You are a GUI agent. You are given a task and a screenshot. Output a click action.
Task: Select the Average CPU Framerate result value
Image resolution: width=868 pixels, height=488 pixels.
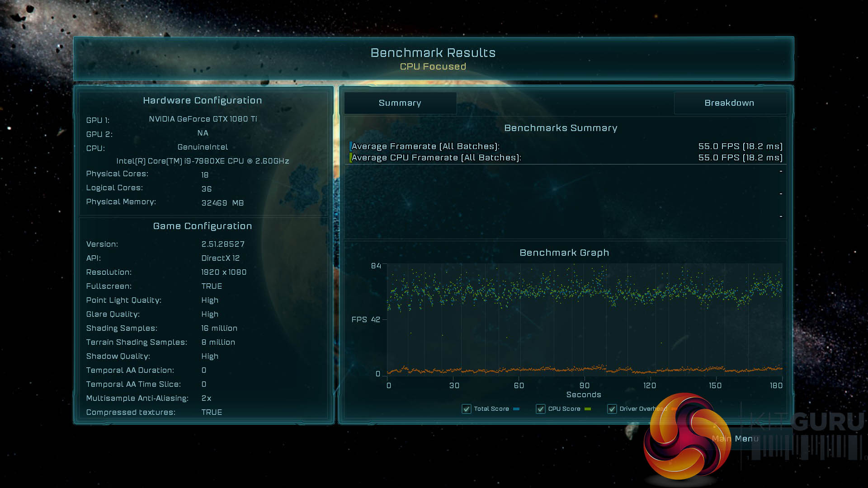(740, 158)
